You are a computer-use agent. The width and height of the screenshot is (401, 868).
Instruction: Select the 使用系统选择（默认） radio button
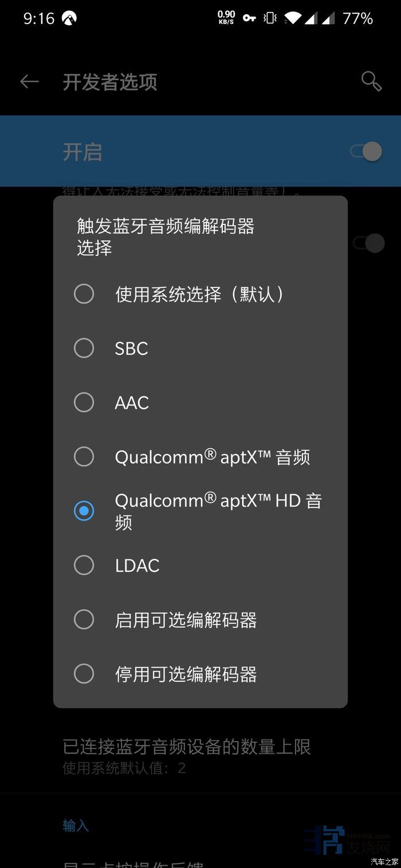pos(84,294)
